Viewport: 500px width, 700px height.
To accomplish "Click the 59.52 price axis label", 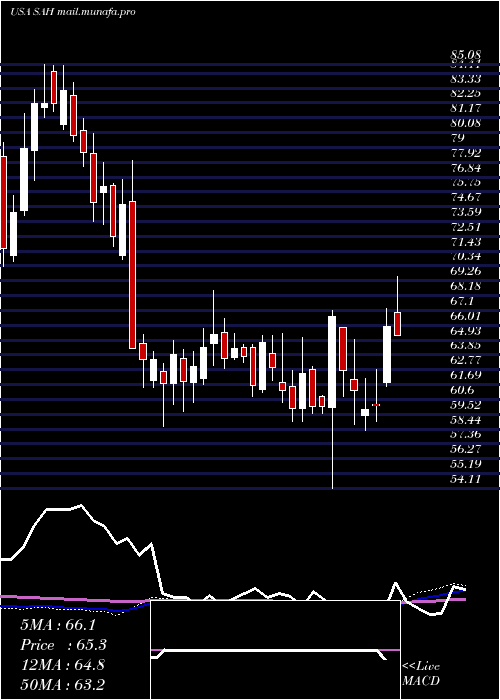I will [466, 404].
